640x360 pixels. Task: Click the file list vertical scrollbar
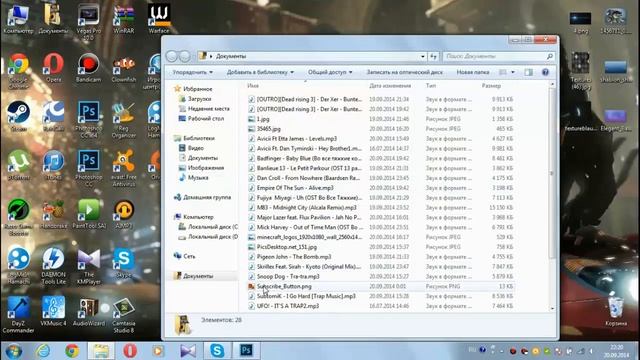pos(553,173)
